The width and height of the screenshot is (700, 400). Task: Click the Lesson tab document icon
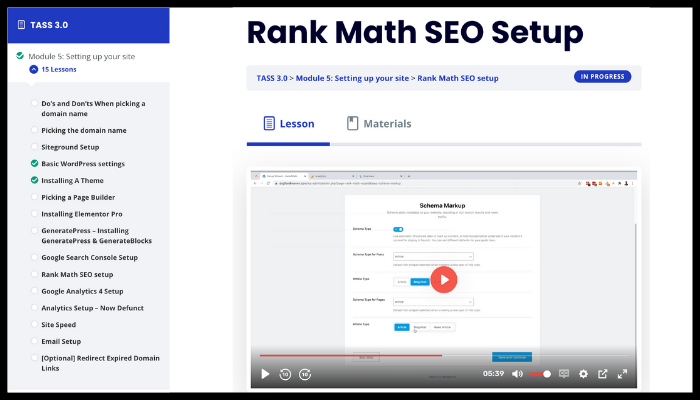pyautogui.click(x=269, y=123)
